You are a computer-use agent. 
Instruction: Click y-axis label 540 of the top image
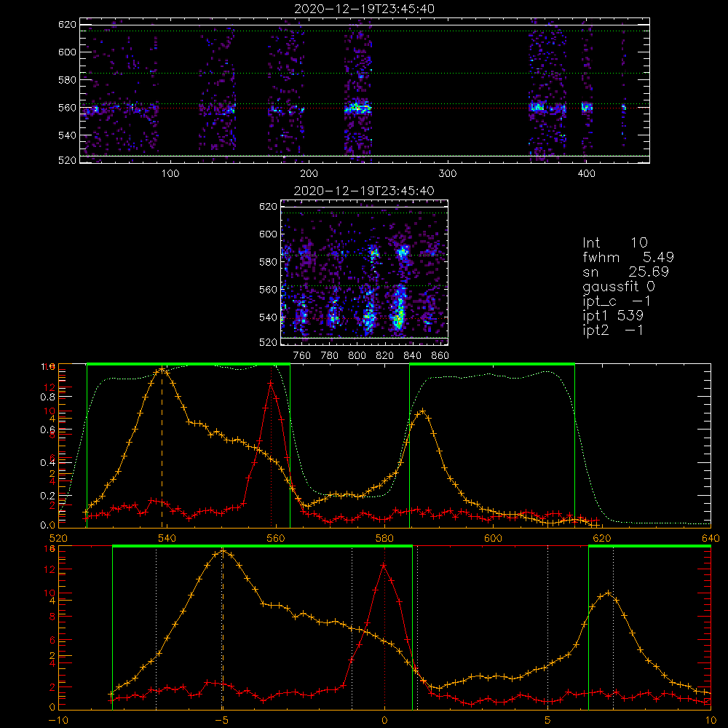pos(67,135)
